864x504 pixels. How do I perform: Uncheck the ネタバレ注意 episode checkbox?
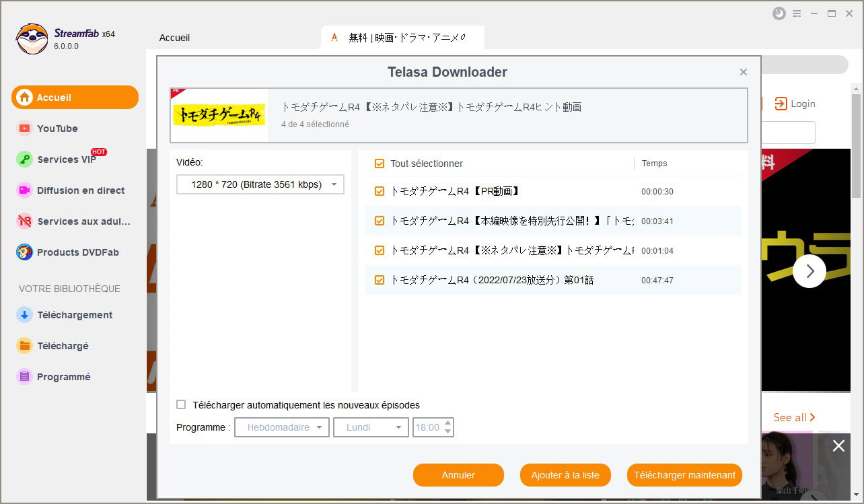pos(380,250)
